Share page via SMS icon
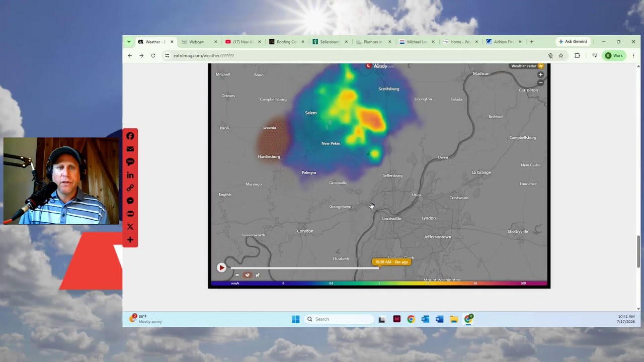 pos(130,162)
